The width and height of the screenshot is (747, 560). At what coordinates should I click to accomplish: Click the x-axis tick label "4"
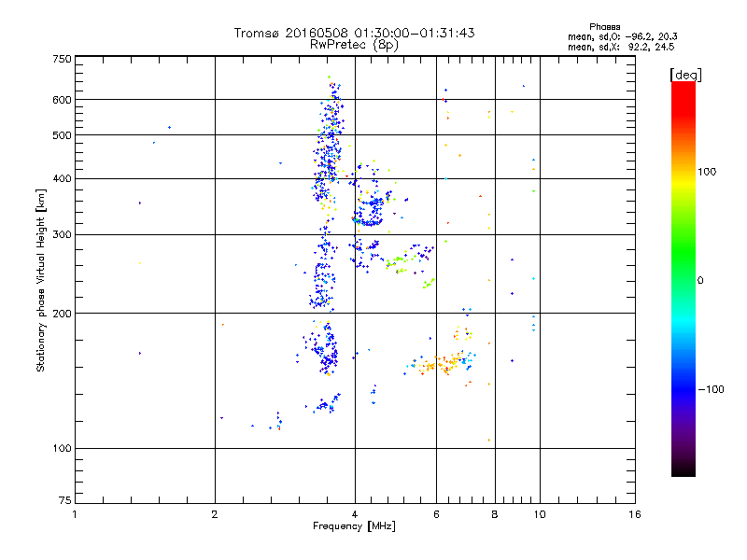click(x=355, y=514)
